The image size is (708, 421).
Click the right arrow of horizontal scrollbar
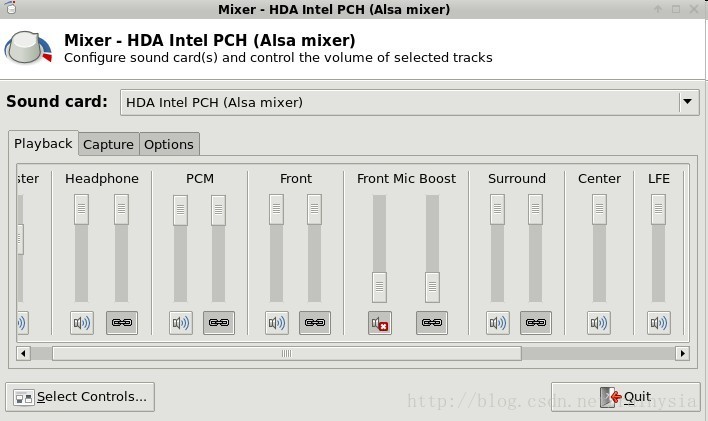682,353
